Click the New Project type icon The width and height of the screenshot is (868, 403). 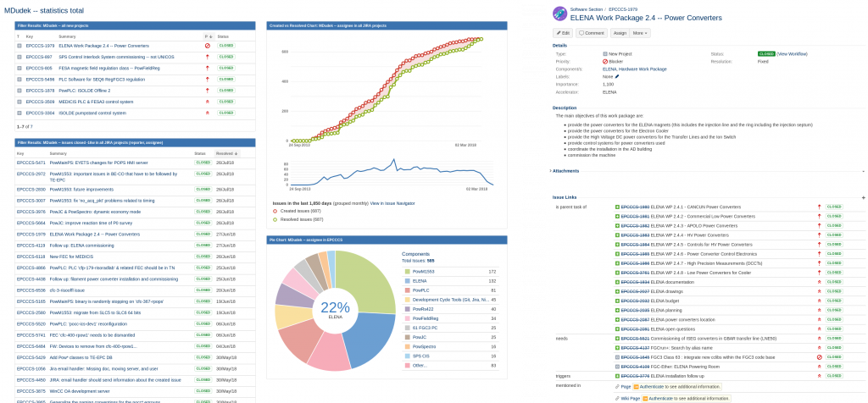click(605, 53)
